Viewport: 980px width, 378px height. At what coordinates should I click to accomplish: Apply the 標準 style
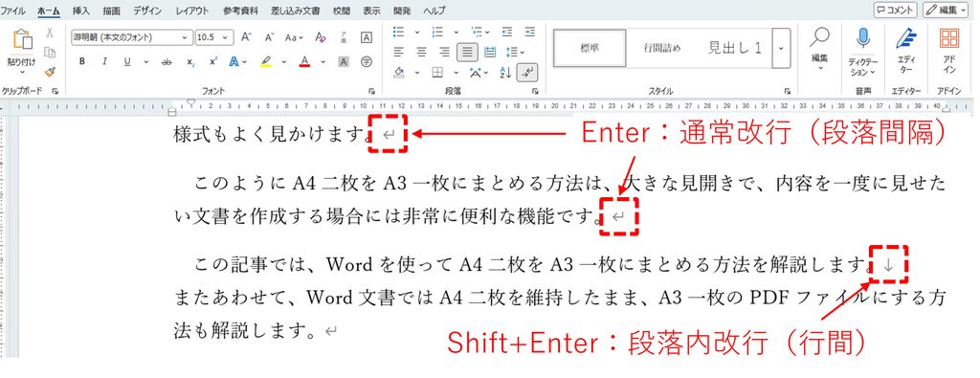(x=590, y=48)
